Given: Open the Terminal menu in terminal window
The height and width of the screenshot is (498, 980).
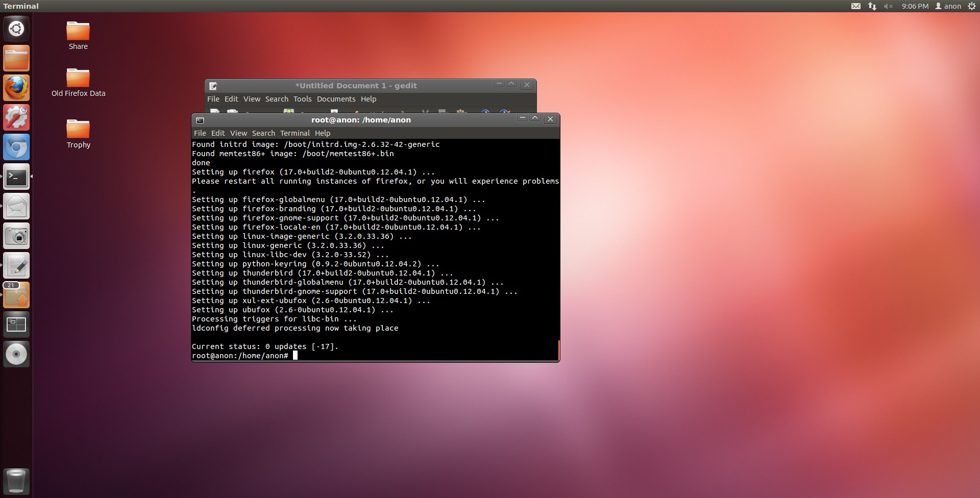Looking at the screenshot, I should click(295, 133).
